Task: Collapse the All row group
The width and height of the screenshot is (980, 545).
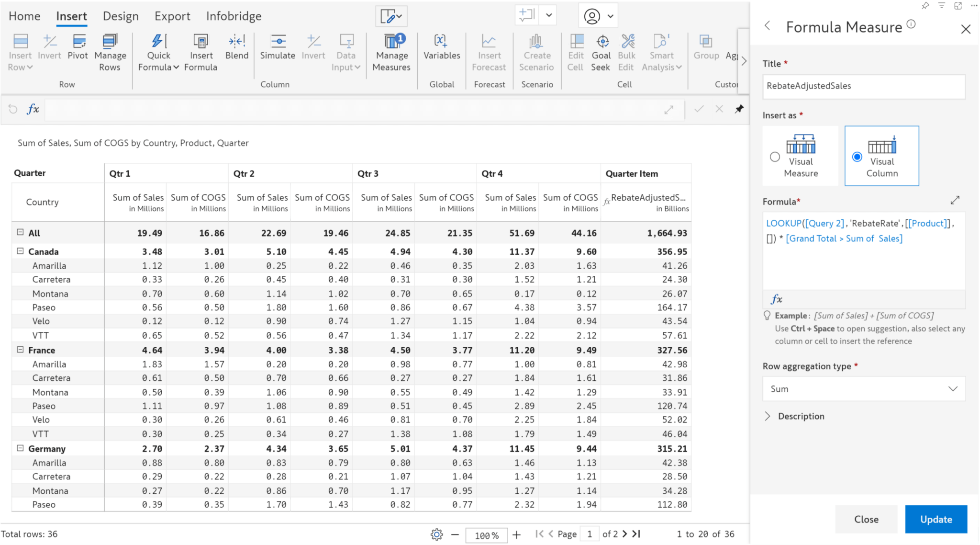Action: [20, 232]
